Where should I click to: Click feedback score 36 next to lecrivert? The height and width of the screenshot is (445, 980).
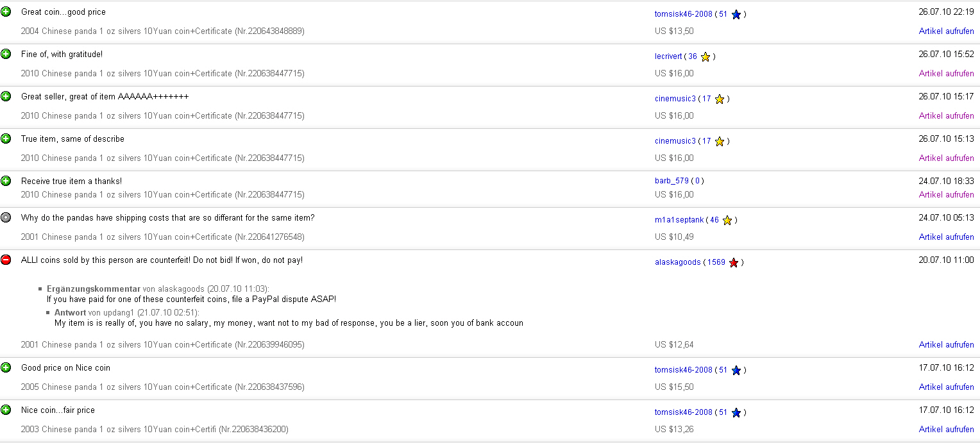pyautogui.click(x=693, y=56)
